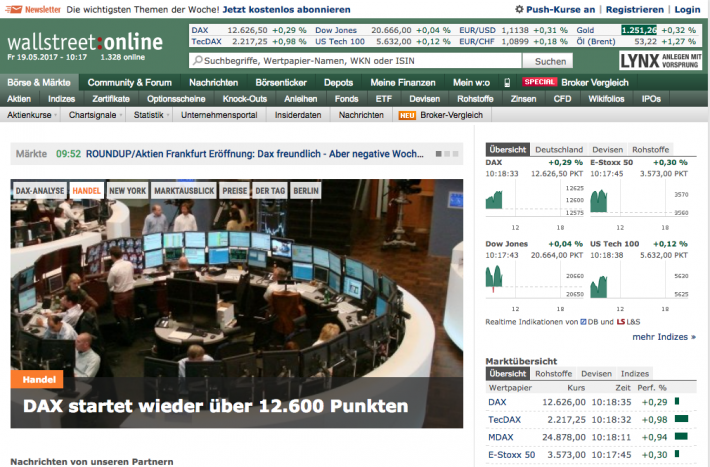Click the SPECIAL badge in navigation
This screenshot has height=467, width=710.
point(539,82)
